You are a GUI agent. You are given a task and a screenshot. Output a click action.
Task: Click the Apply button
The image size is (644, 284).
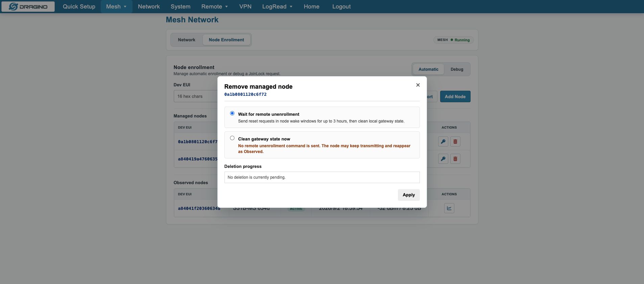coord(409,195)
